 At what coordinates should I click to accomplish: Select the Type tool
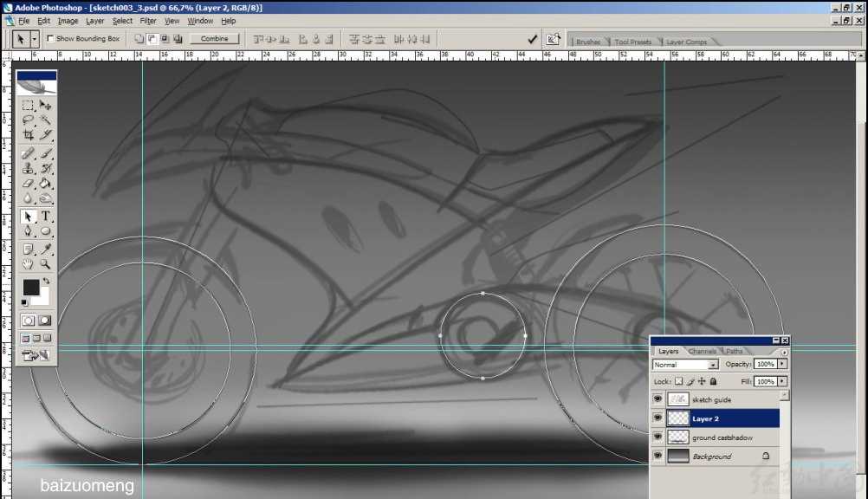tap(45, 216)
